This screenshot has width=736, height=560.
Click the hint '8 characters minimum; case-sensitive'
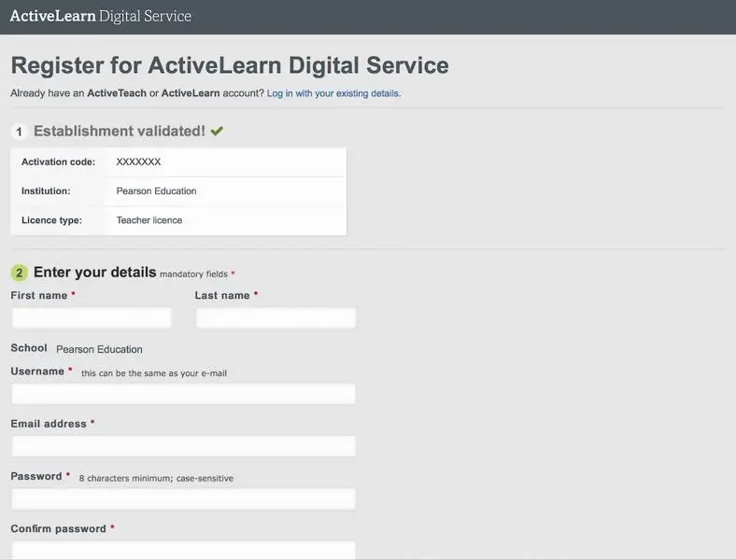(156, 479)
